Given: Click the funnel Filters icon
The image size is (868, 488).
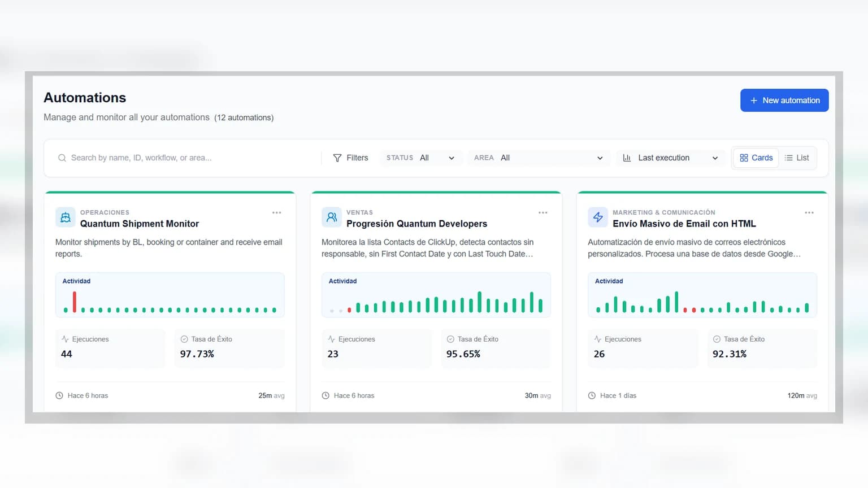Looking at the screenshot, I should (337, 158).
